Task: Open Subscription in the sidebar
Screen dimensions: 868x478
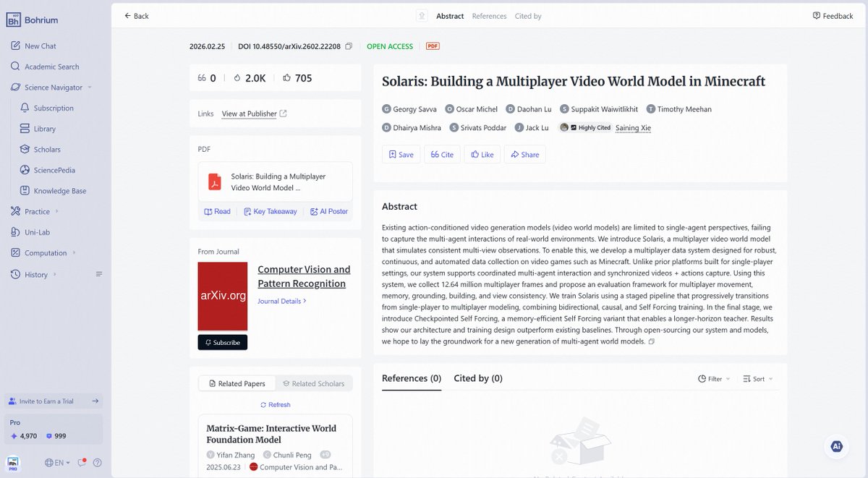Action: click(47, 108)
